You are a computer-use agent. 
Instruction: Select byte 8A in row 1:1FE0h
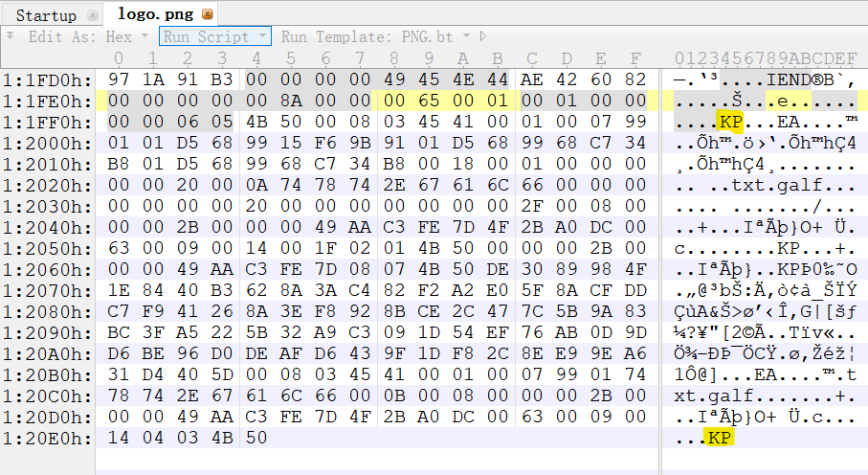tap(291, 101)
